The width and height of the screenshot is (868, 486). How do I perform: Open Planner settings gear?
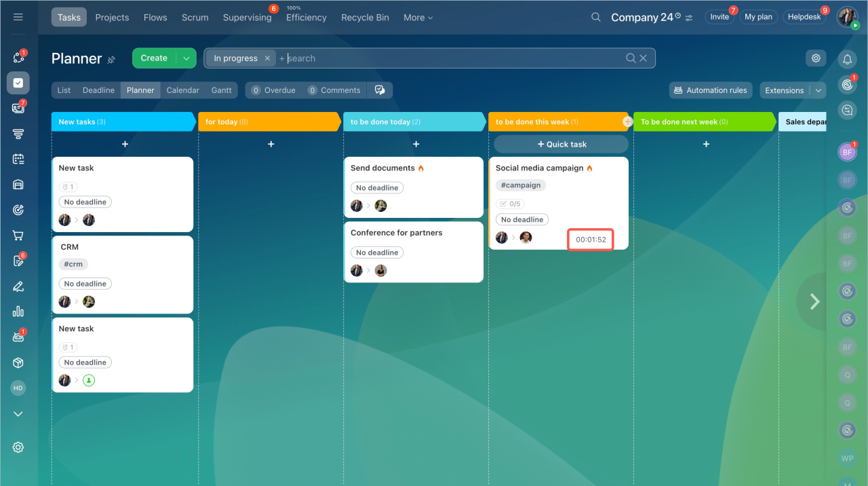click(816, 58)
